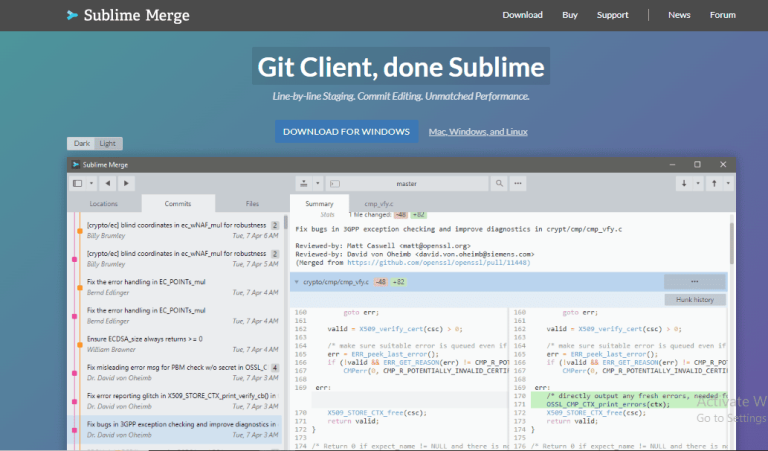The height and width of the screenshot is (451, 768).
Task: Select 'Fix bugs in 3GPP exception checking' commit
Action: point(176,429)
